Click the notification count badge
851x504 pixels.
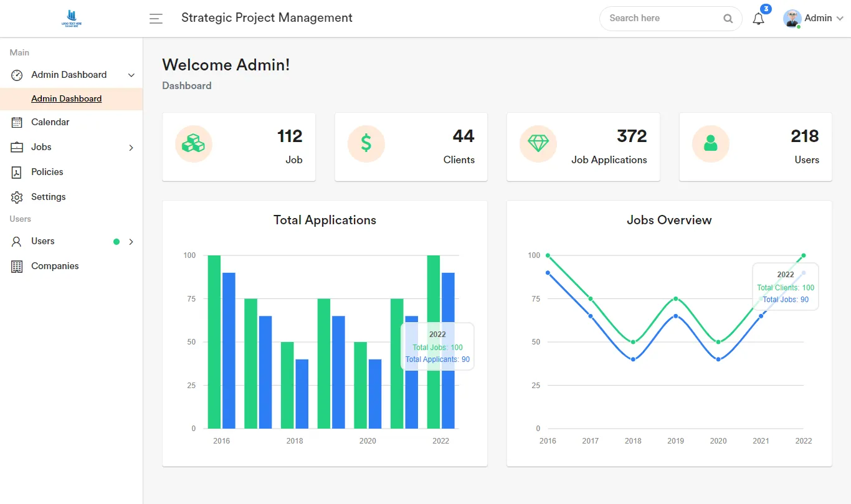pos(766,9)
